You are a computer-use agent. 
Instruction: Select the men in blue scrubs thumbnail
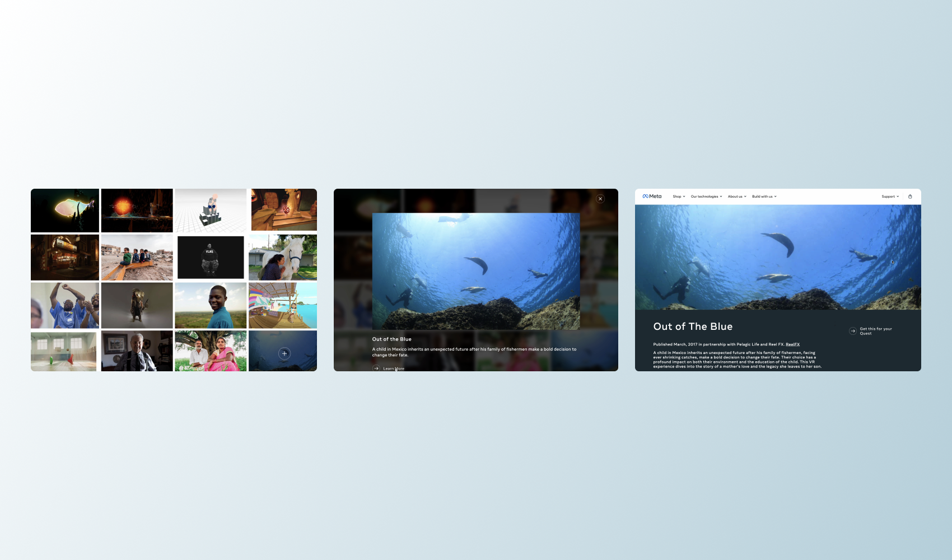coord(65,305)
